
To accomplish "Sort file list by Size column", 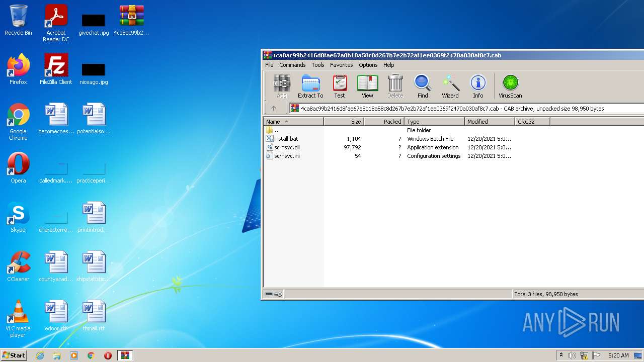I will tap(344, 122).
